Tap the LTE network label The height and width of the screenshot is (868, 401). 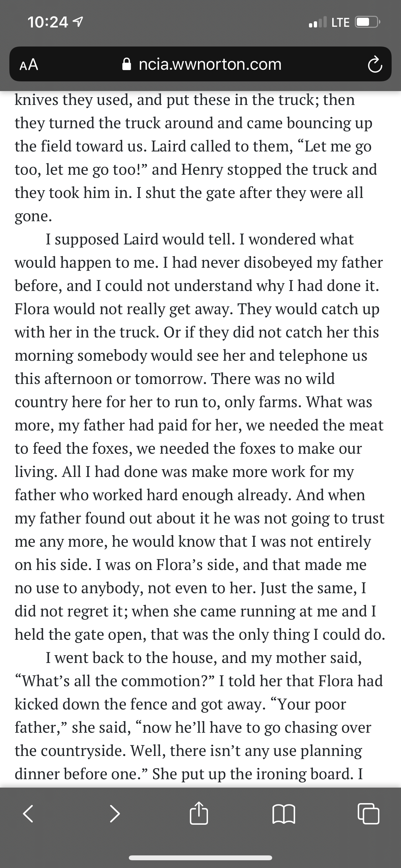click(x=340, y=22)
